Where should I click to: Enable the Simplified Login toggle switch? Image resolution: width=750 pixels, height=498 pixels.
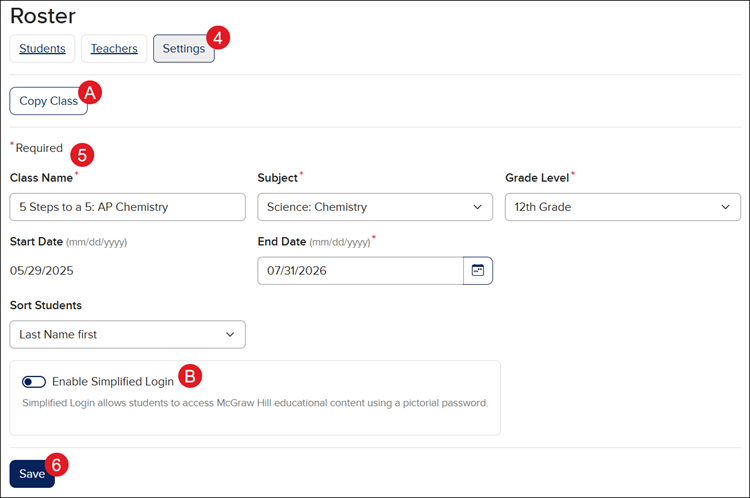(34, 381)
